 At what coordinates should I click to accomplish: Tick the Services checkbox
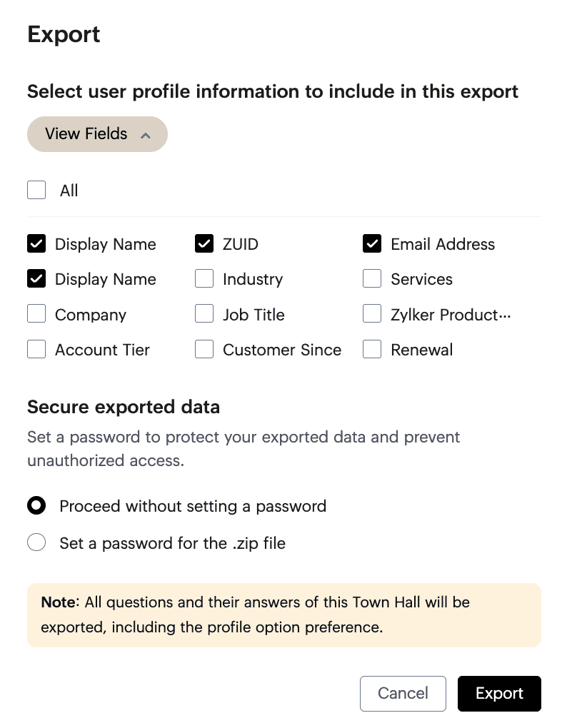point(372,278)
